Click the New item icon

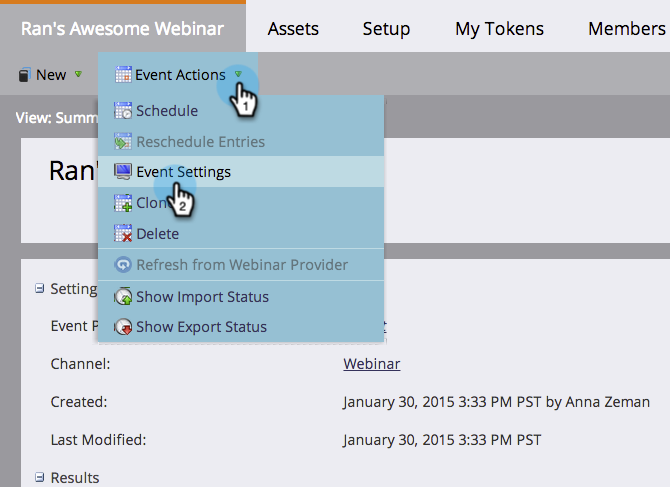[x=24, y=75]
